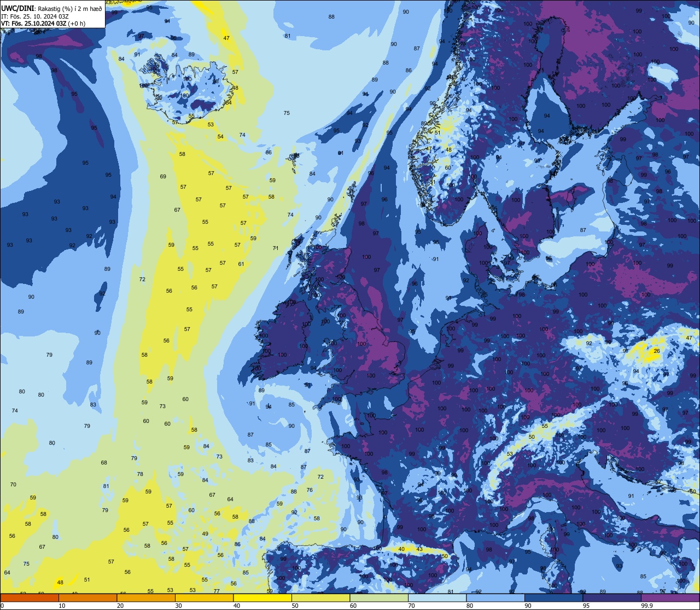The image size is (700, 610).
Task: Click the legend tick label 95
Action: pos(586,606)
